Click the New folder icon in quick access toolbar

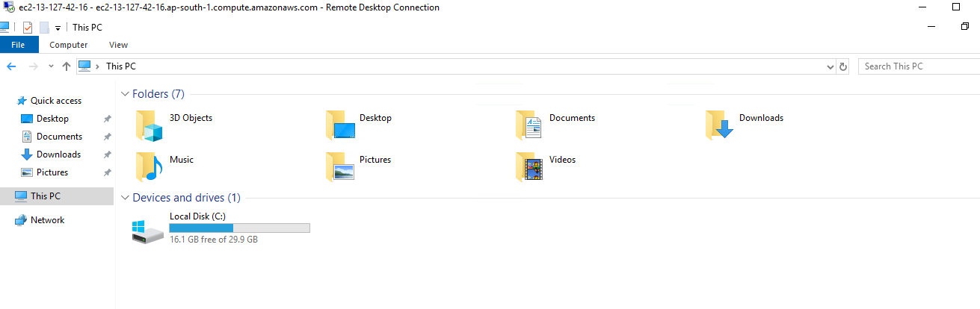44,28
